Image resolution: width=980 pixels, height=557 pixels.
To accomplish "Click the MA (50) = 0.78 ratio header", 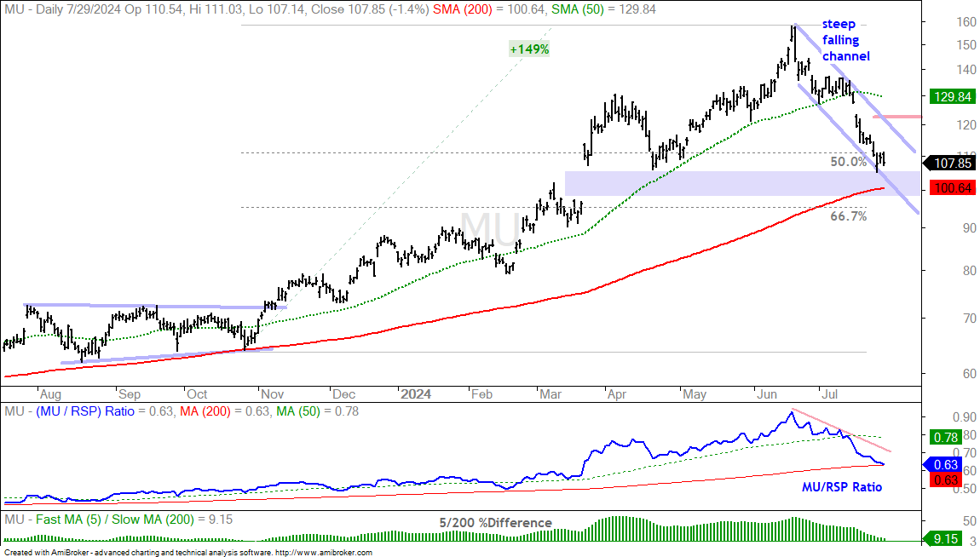I will click(318, 411).
